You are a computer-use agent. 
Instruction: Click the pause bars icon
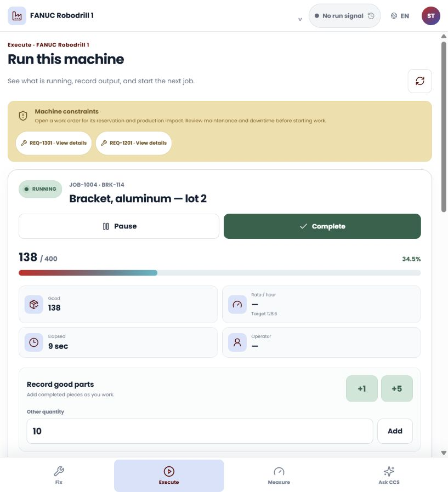(x=106, y=226)
